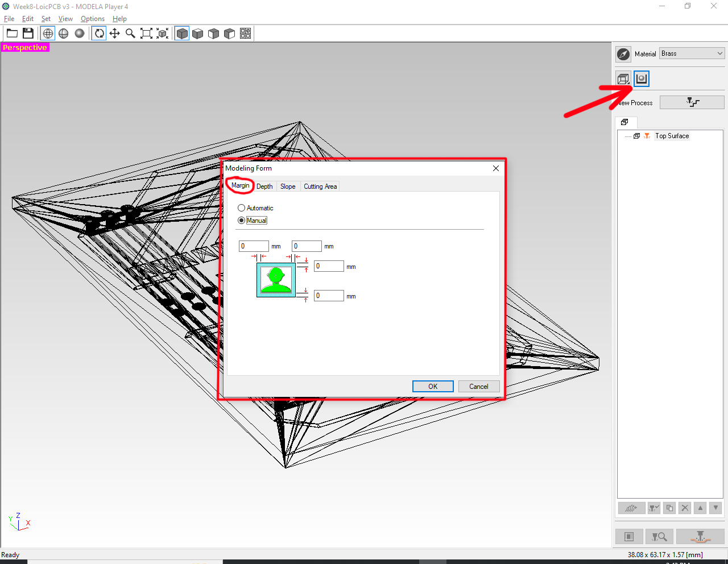Screen dimensions: 728x564
Task: Click the New Process stepped-cutter button
Action: click(x=692, y=102)
